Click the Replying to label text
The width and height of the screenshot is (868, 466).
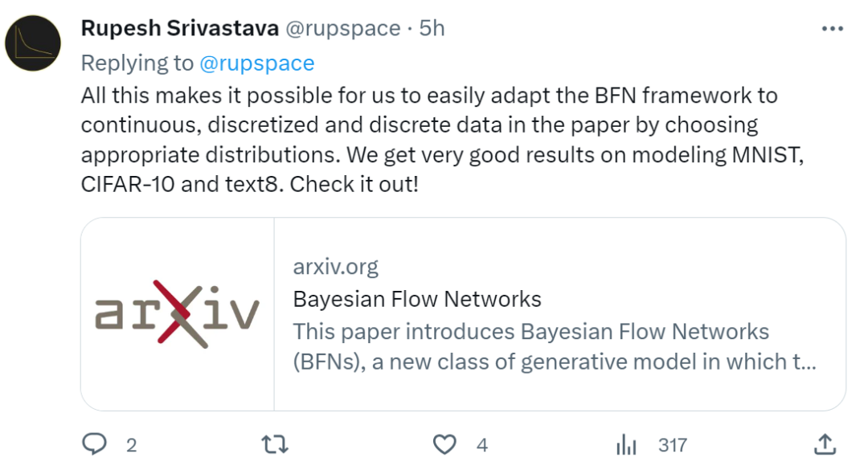pos(137,63)
